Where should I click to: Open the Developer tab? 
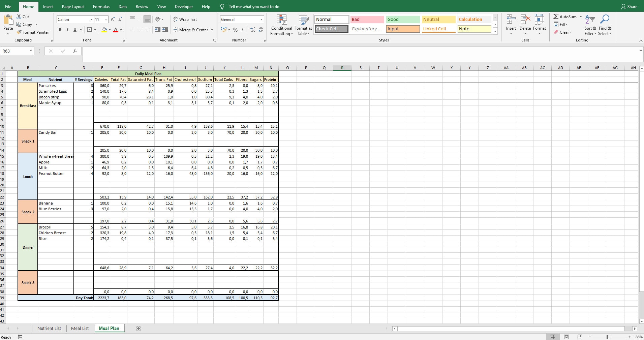pyautogui.click(x=184, y=6)
